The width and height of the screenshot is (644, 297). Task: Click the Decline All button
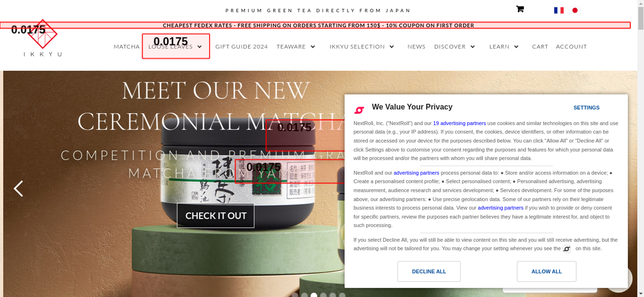429,271
